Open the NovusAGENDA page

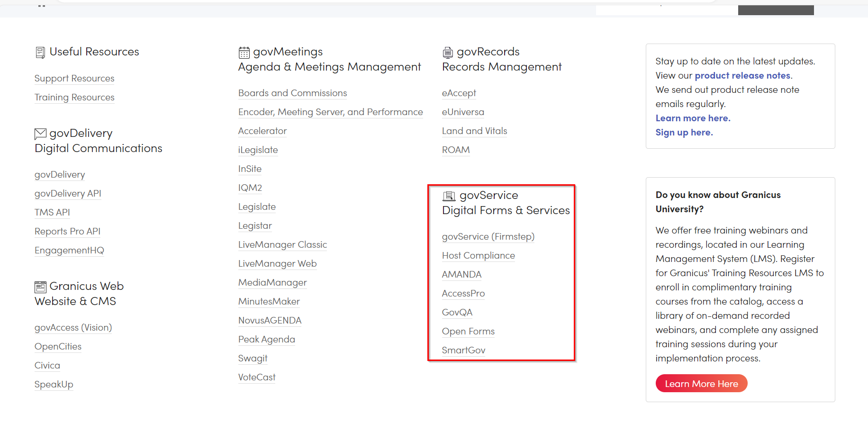(x=270, y=320)
